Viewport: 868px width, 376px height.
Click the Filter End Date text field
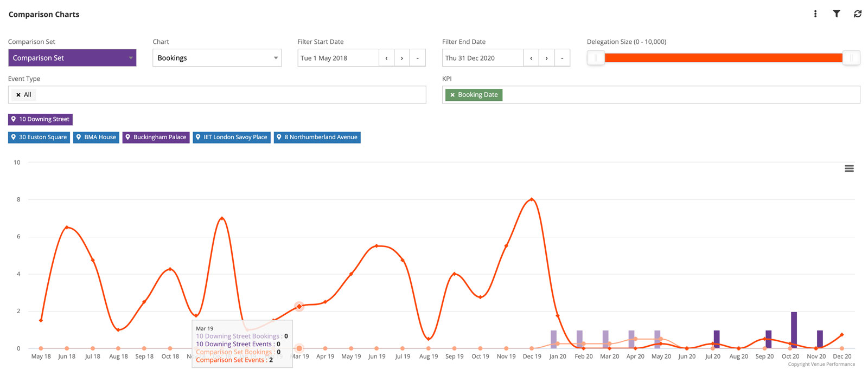(x=483, y=58)
